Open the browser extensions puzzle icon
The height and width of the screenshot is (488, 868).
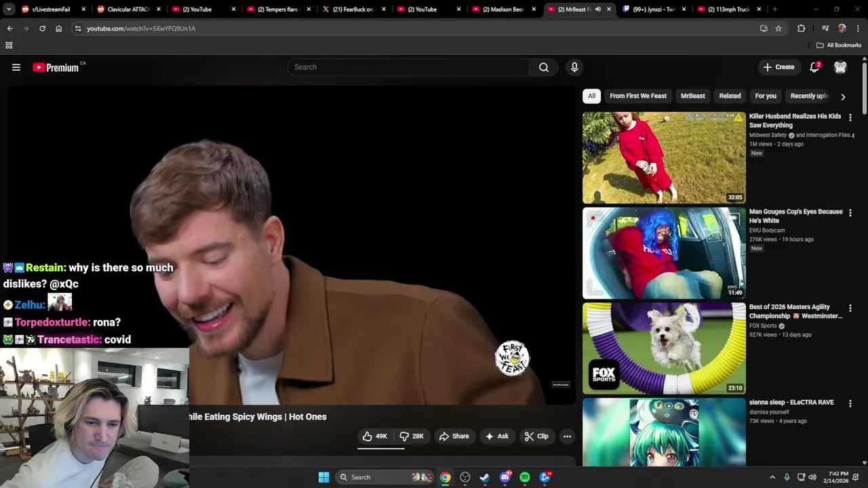802,28
